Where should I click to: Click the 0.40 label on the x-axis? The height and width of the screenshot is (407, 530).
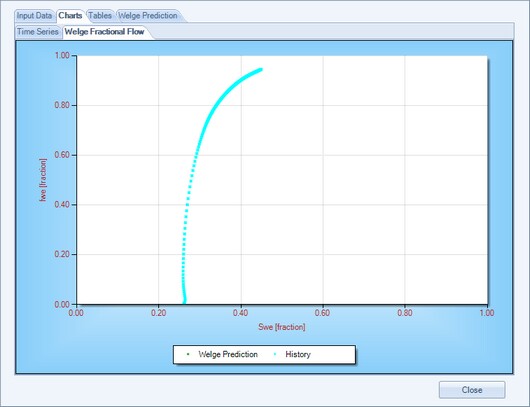(x=240, y=313)
